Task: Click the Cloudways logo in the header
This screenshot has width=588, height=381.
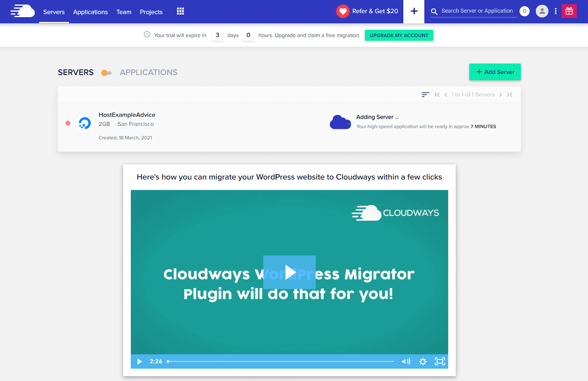Action: click(22, 11)
